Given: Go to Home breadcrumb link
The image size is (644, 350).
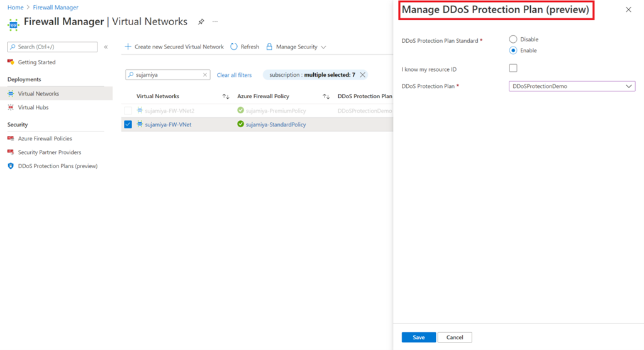Looking at the screenshot, I should [15, 8].
